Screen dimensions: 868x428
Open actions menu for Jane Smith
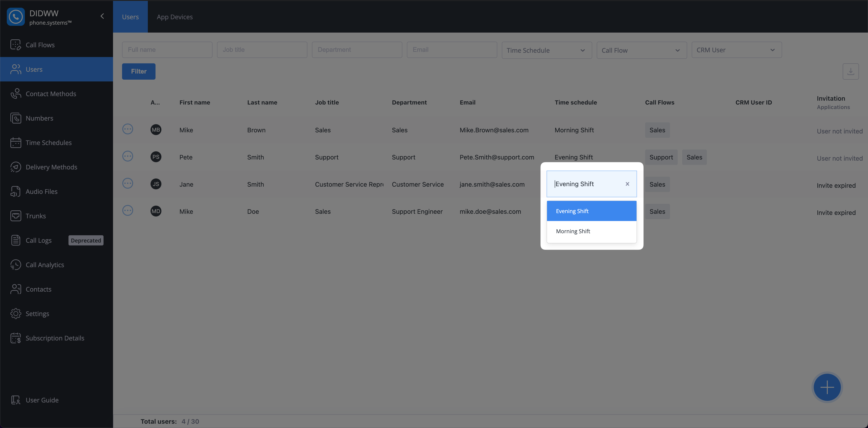[x=128, y=183]
